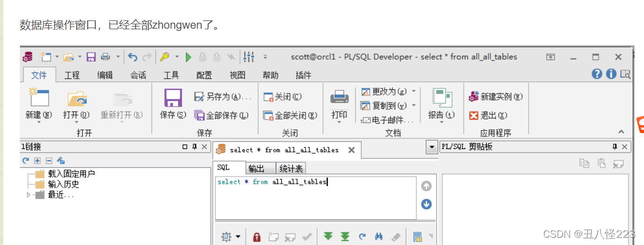Image resolution: width=644 pixels, height=245 pixels.
Task: Click the blue info About icon
Action: (x=611, y=74)
